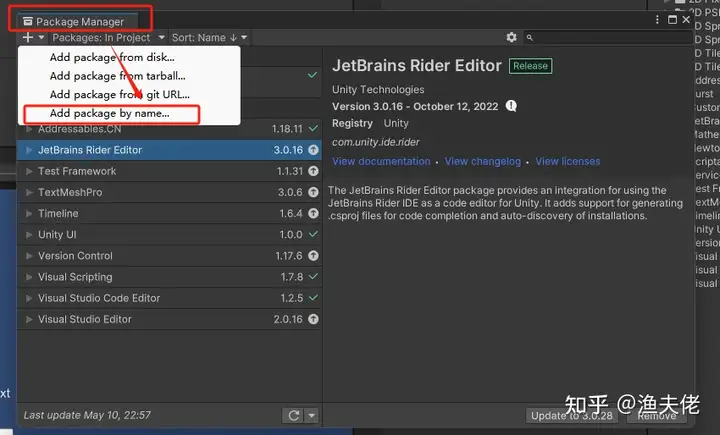This screenshot has height=435, width=720.
Task: Click the com.unity.ide.rider package name
Action: point(376,142)
